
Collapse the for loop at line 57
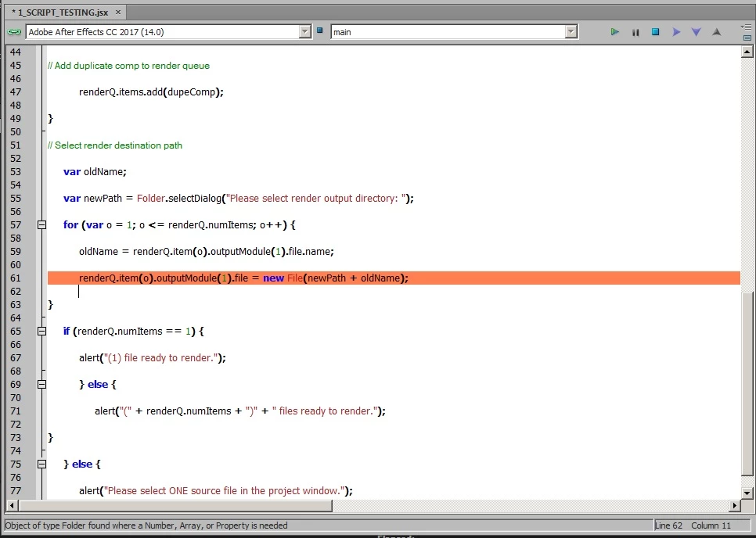point(42,224)
